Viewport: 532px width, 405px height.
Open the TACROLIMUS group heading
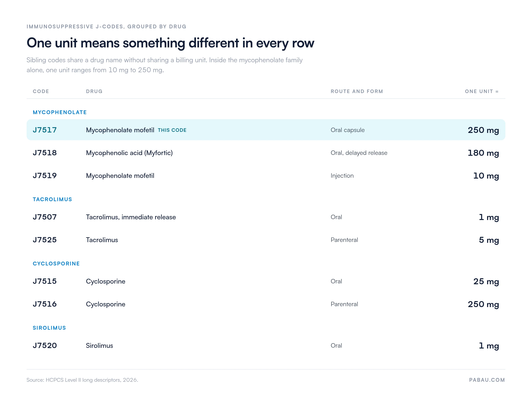coord(52,199)
